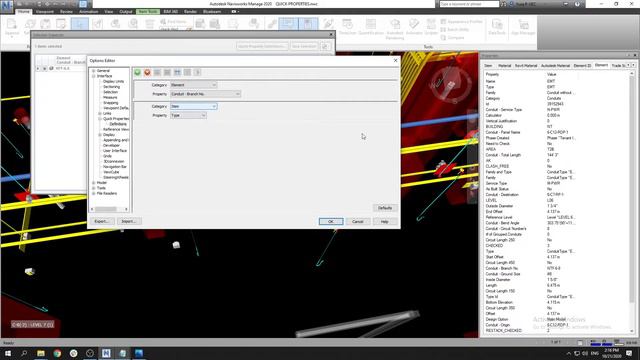The height and width of the screenshot is (360, 640).
Task: Select Navigation Bar in options tree
Action: (x=115, y=167)
